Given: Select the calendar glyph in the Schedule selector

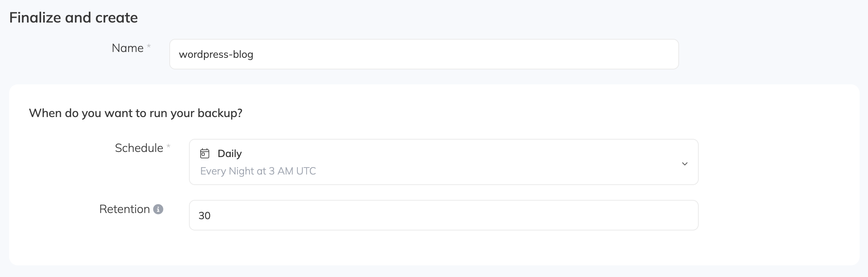Looking at the screenshot, I should pos(205,153).
